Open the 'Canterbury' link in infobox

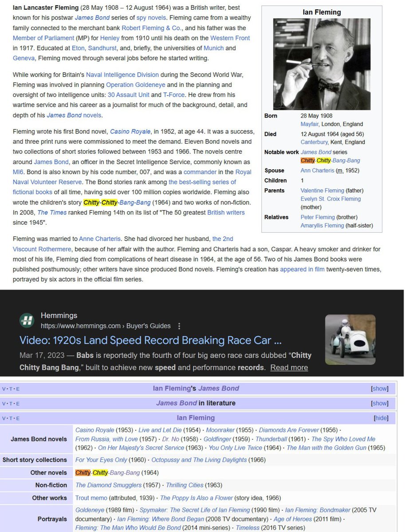pos(314,142)
